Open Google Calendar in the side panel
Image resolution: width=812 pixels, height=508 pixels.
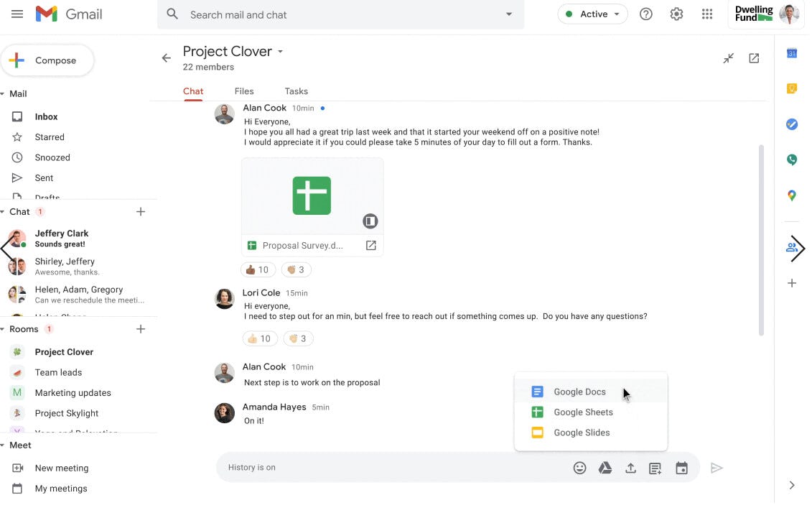791,53
